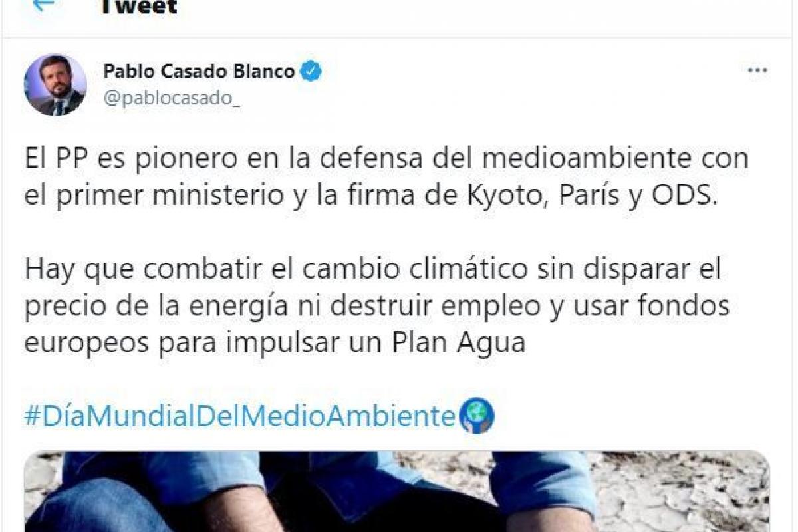Open the #DíaMundialDelMedioAmbiente hashtag
798x532 pixels.
tap(241, 417)
